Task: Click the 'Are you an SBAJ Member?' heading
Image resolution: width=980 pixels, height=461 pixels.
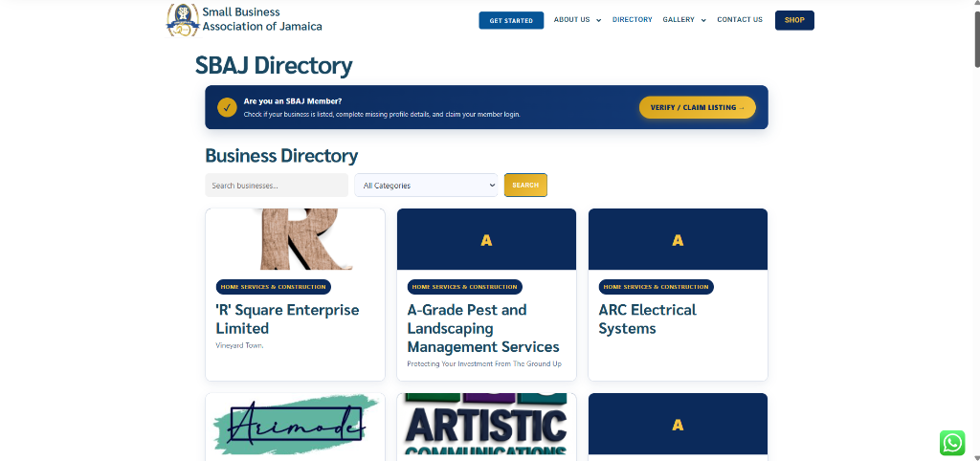Action: pyautogui.click(x=293, y=101)
